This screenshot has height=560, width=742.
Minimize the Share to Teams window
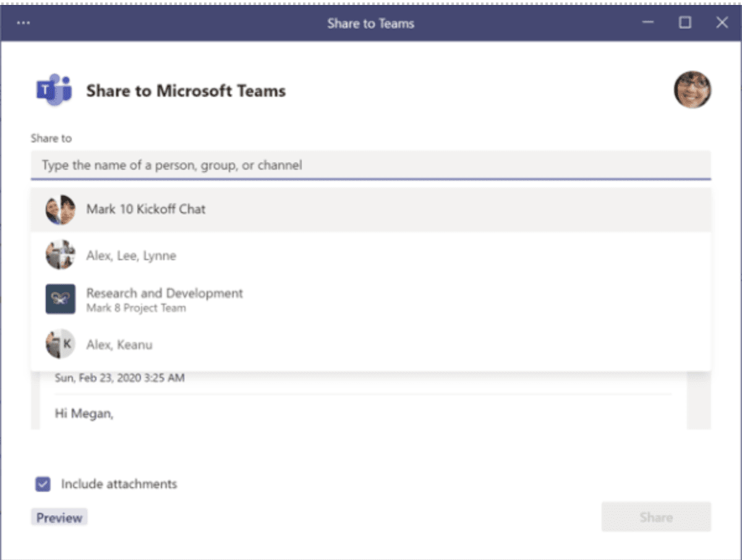pos(648,23)
